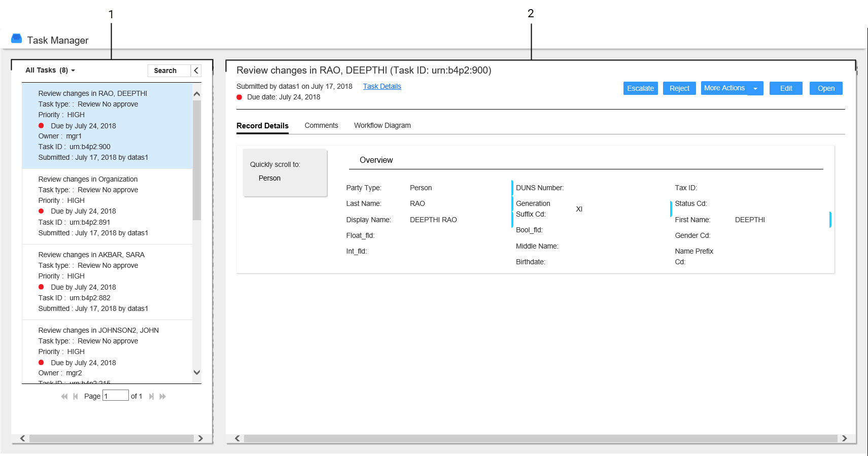Click the Display Name value DEEPTHI RAO
The width and height of the screenshot is (868, 456).
click(433, 220)
